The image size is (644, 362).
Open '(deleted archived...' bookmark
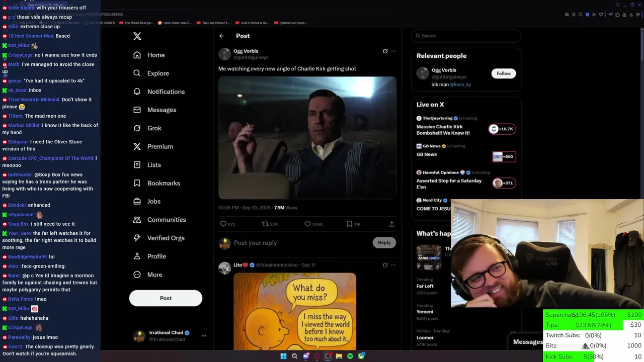click(290, 23)
